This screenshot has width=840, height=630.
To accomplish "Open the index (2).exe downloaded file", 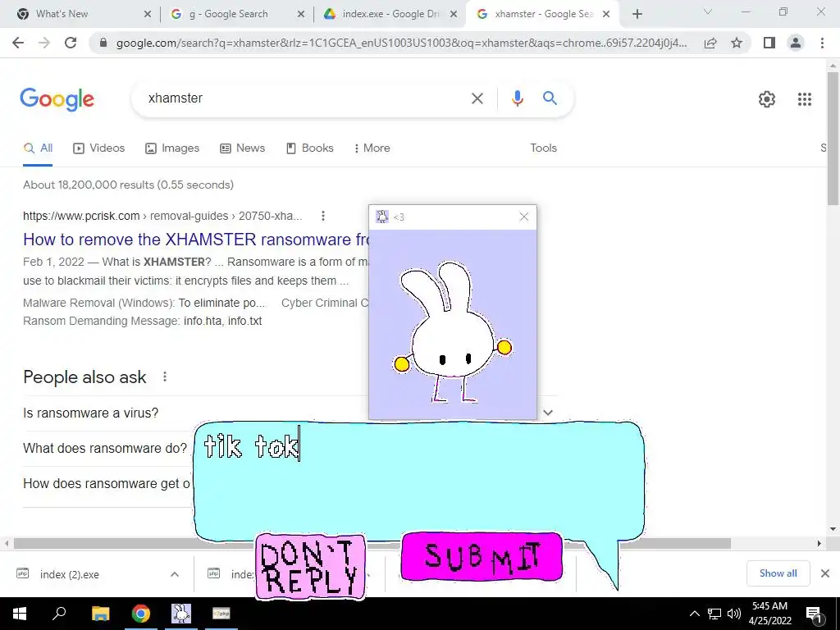I will click(69, 574).
